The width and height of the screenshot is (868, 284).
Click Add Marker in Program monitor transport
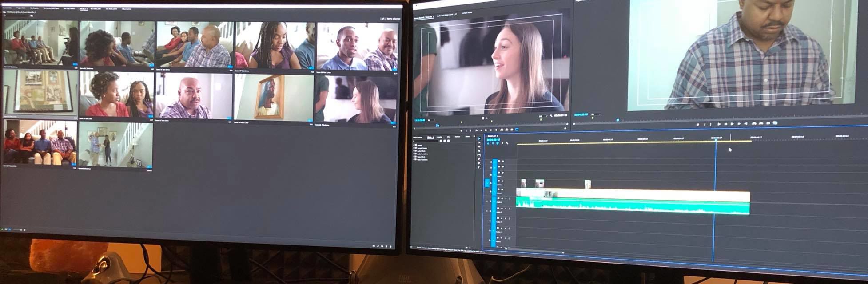point(698,125)
